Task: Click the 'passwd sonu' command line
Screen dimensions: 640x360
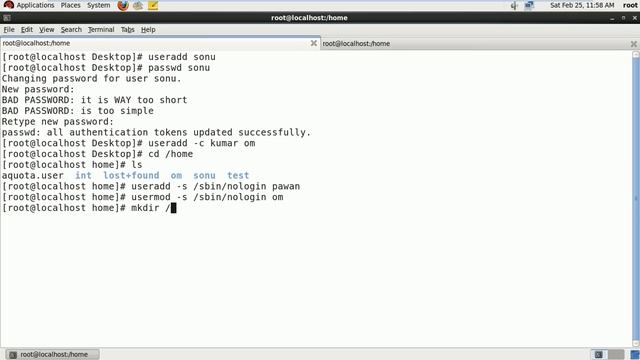Action: 106,67
